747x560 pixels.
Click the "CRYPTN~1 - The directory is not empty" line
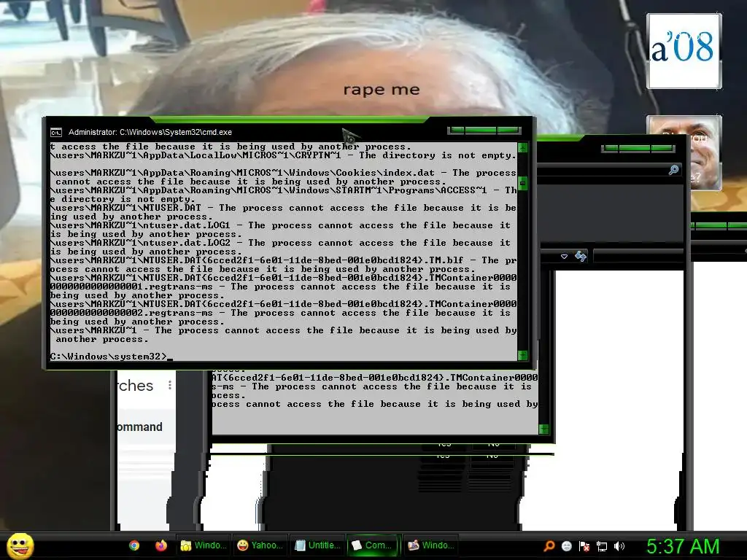tap(284, 155)
